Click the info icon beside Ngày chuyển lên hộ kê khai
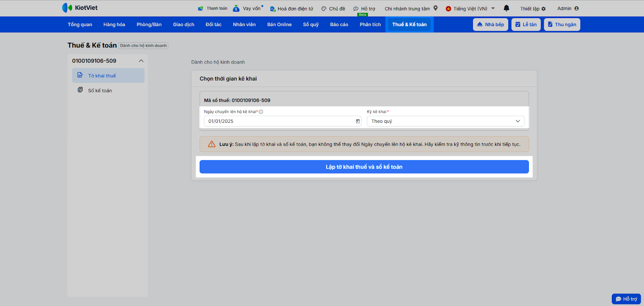The height and width of the screenshot is (306, 644). [x=261, y=112]
